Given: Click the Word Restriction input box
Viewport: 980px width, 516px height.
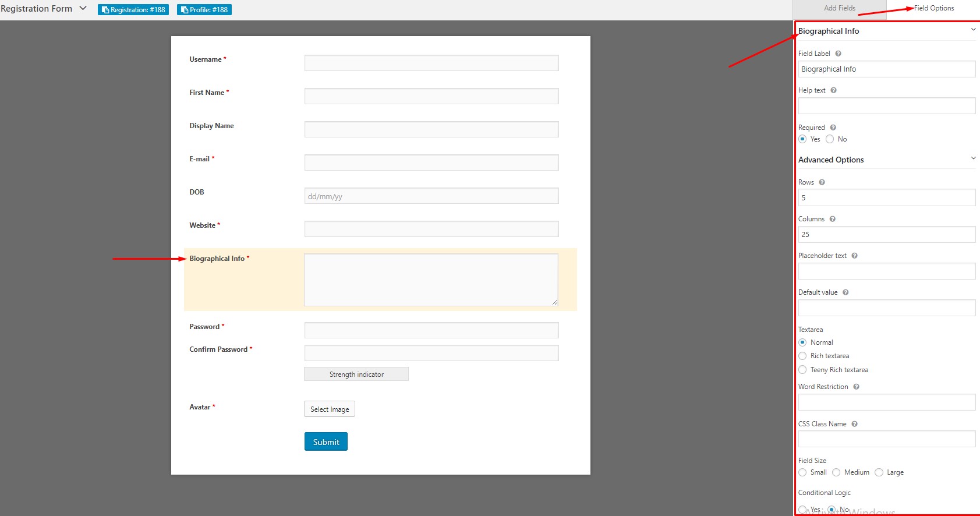Looking at the screenshot, I should 887,402.
